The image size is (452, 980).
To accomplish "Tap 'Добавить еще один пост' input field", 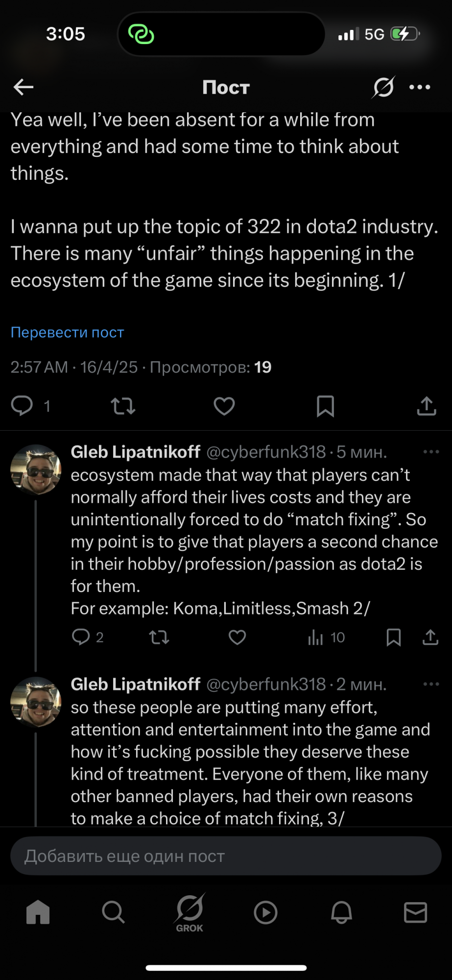I will [226, 856].
